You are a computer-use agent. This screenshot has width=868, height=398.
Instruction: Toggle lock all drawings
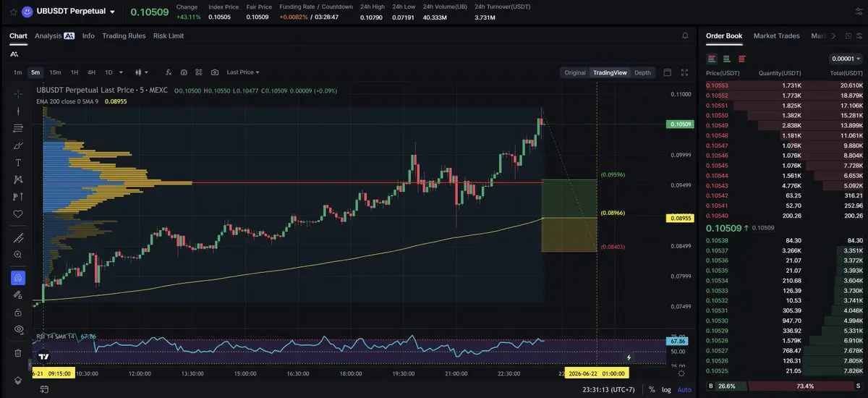18,313
